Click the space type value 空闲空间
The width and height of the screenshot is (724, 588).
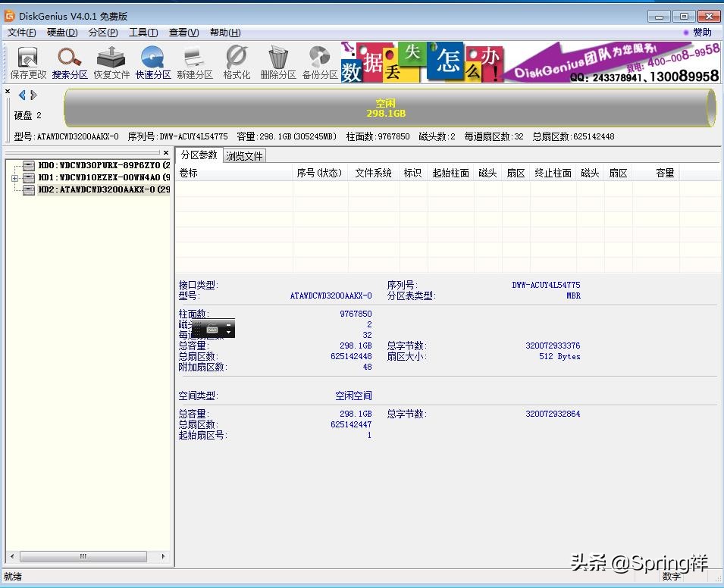click(353, 396)
